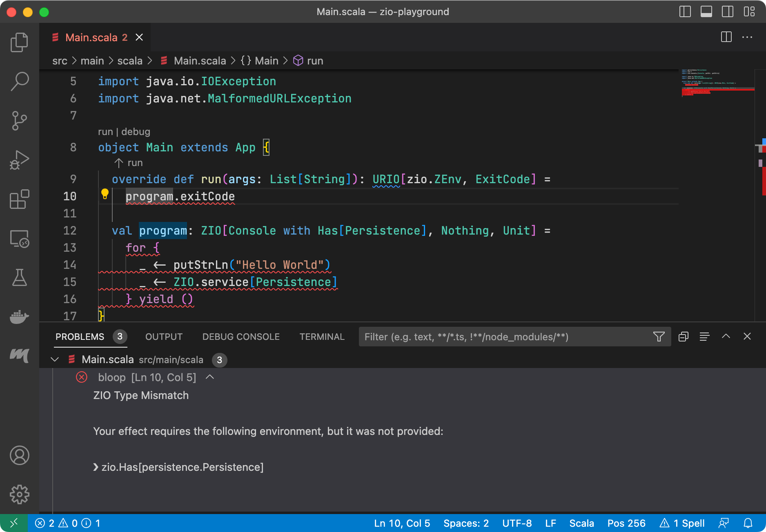Screen dimensions: 766x532
Task: Click the debug code lens
Action: tap(136, 132)
